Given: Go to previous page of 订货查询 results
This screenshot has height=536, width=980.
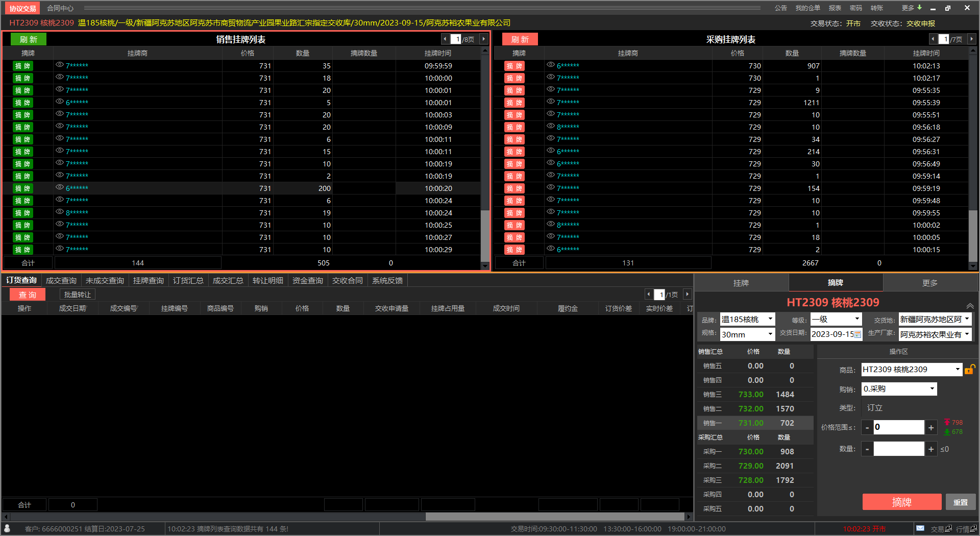Looking at the screenshot, I should [x=649, y=295].
